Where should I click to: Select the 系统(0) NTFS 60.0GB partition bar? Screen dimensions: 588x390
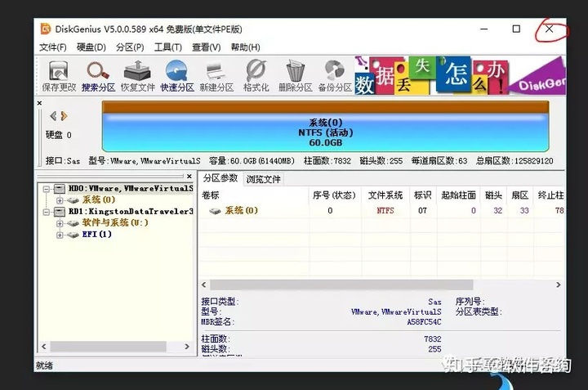[x=326, y=126]
